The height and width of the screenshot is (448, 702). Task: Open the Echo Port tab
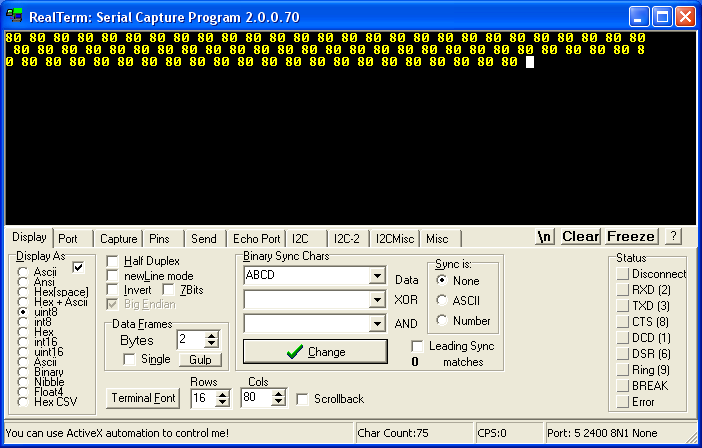257,239
